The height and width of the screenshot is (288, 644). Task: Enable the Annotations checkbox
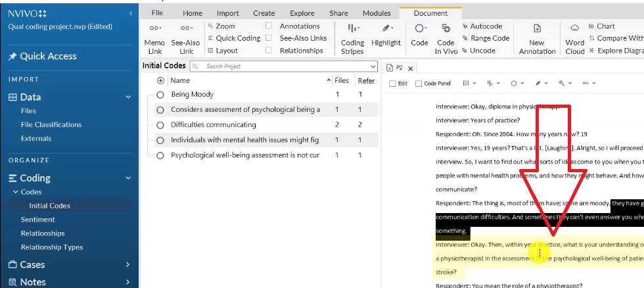click(269, 26)
